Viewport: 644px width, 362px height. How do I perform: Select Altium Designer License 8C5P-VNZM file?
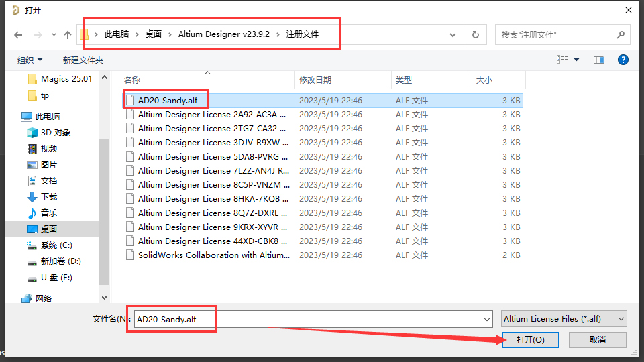(x=323, y=185)
